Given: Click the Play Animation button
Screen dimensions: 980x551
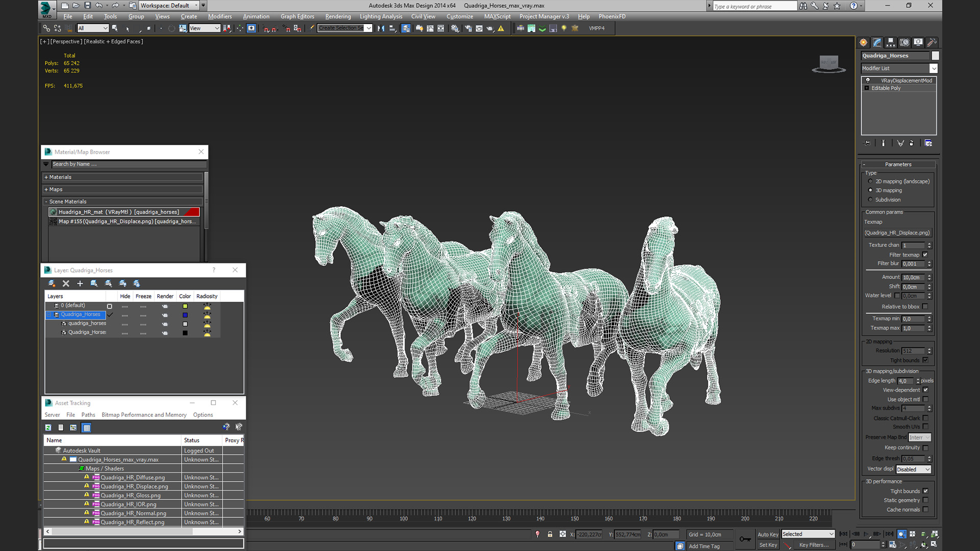Looking at the screenshot, I should pyautogui.click(x=866, y=534).
